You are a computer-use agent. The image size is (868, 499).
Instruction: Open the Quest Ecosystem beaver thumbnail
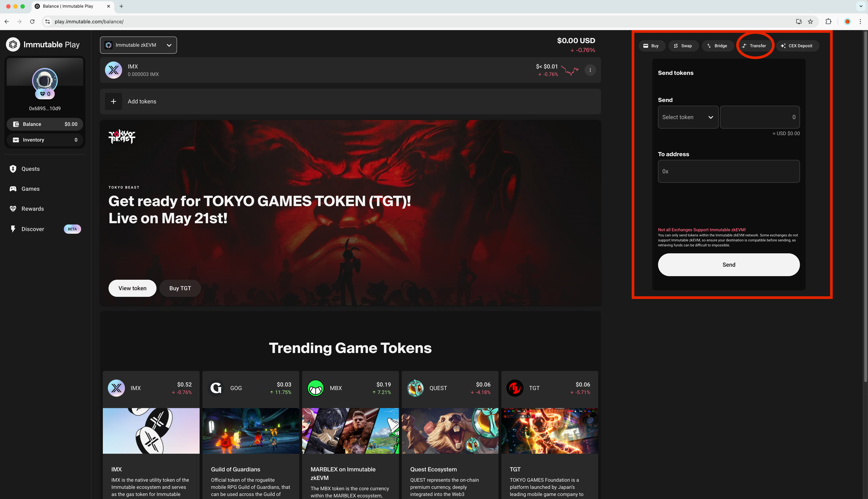pos(450,431)
